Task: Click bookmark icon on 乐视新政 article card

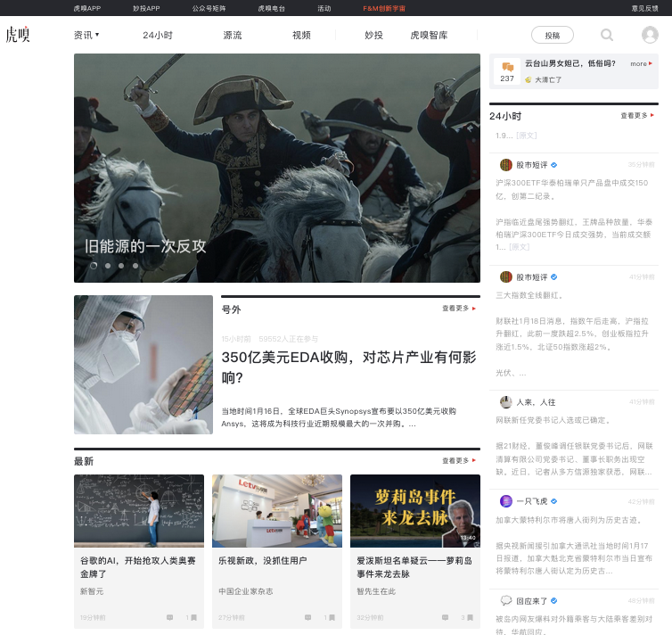Action: click(x=332, y=617)
